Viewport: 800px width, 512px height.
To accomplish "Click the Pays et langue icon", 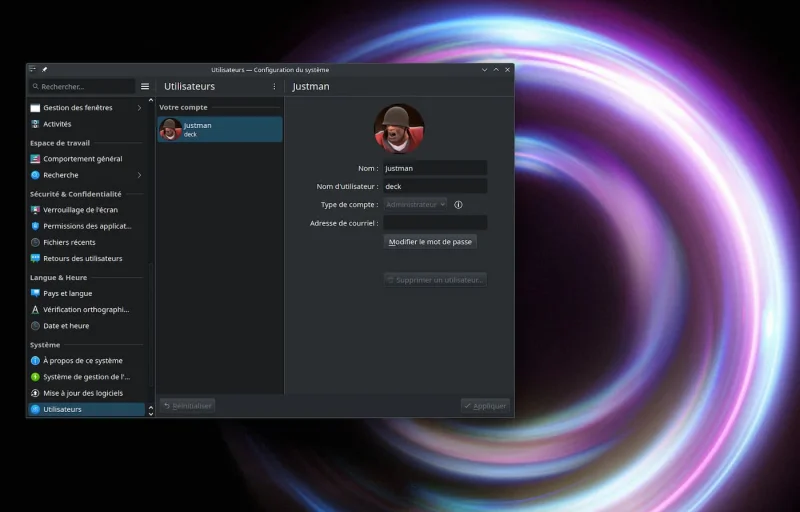I will 35,293.
